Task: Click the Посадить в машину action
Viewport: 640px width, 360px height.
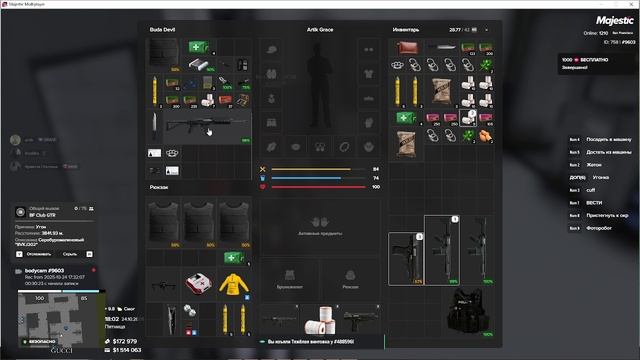Action: click(609, 140)
